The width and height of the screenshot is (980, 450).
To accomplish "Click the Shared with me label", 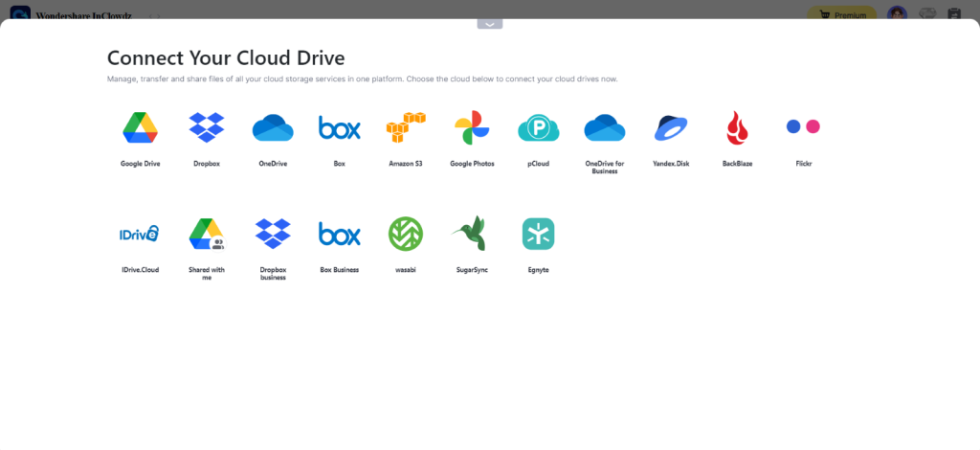I will [x=207, y=273].
